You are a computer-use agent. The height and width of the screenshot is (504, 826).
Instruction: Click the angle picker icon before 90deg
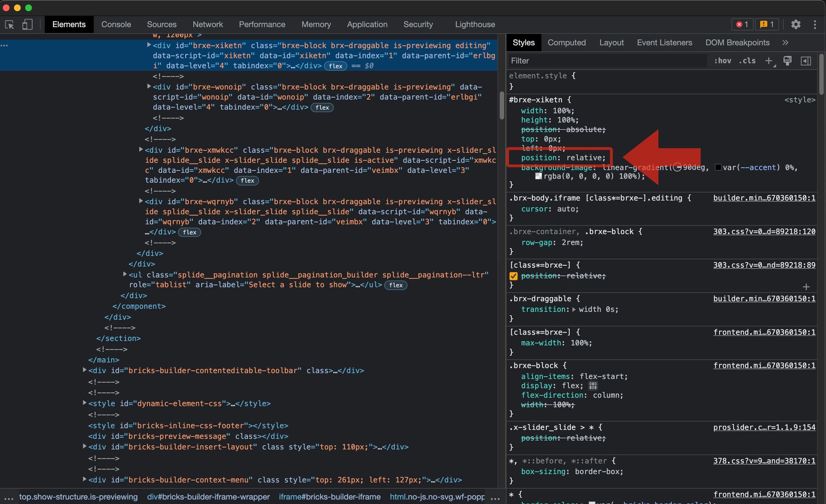click(678, 167)
